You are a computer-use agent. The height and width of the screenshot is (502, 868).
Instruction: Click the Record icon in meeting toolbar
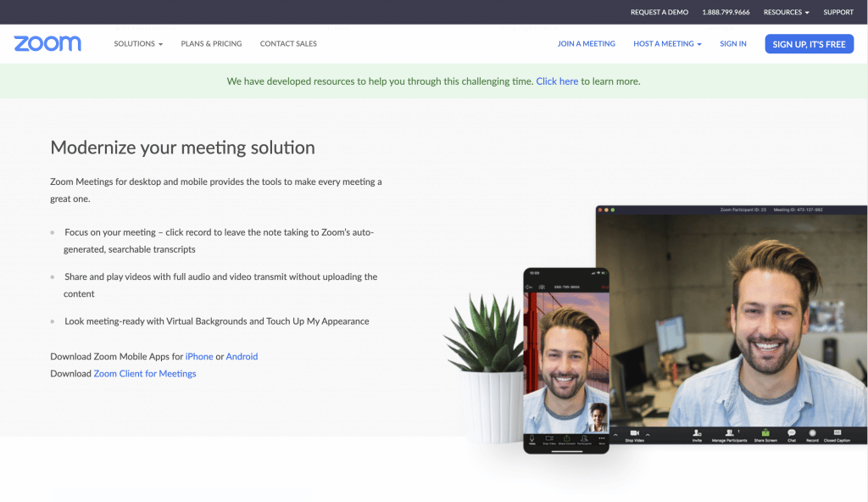click(812, 433)
